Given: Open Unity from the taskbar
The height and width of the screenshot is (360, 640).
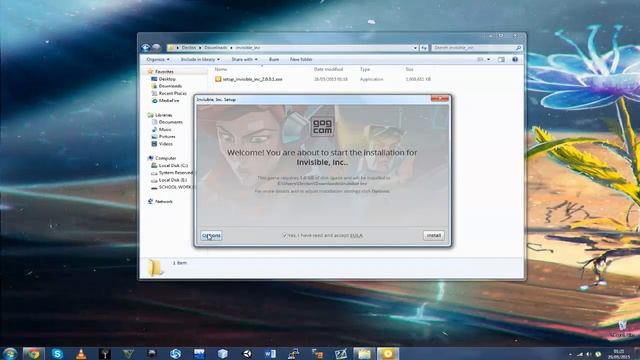Looking at the screenshot, I should pos(247,353).
